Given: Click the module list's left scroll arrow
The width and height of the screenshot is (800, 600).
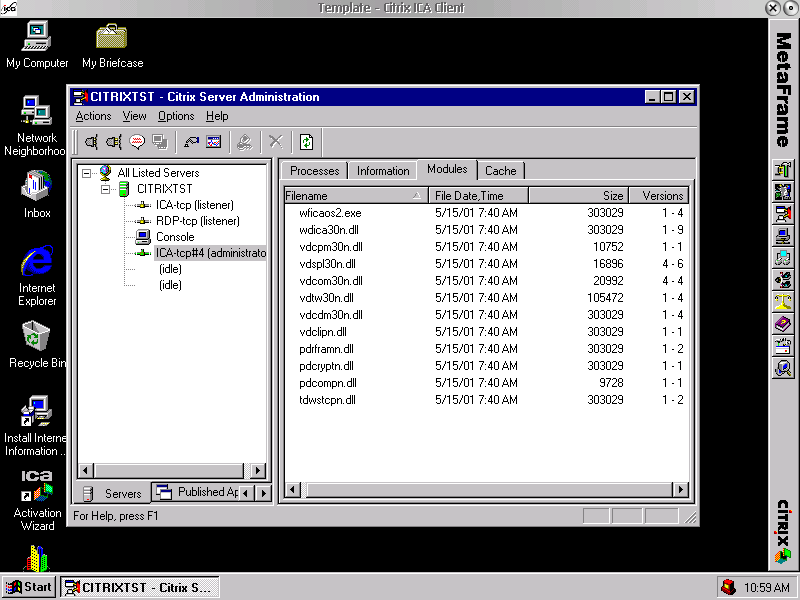Looking at the screenshot, I should coord(292,490).
